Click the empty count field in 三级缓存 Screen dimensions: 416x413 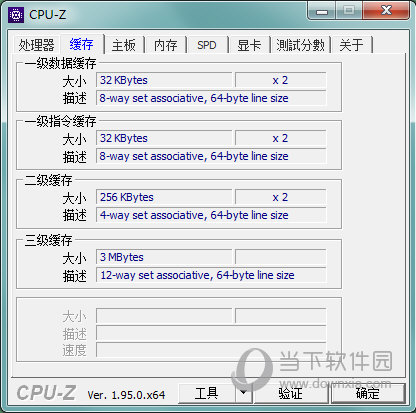pyautogui.click(x=280, y=257)
